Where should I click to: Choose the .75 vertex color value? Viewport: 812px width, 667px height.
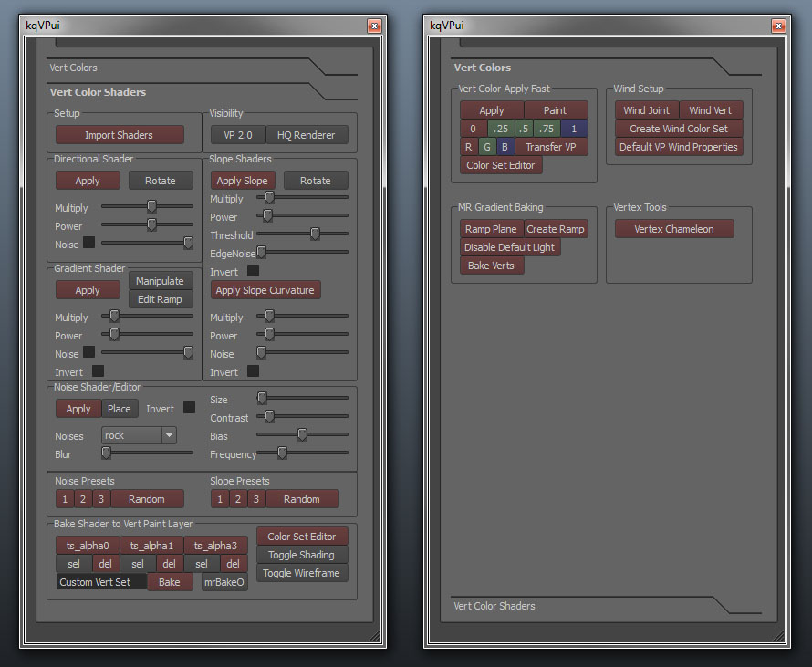[x=546, y=129]
